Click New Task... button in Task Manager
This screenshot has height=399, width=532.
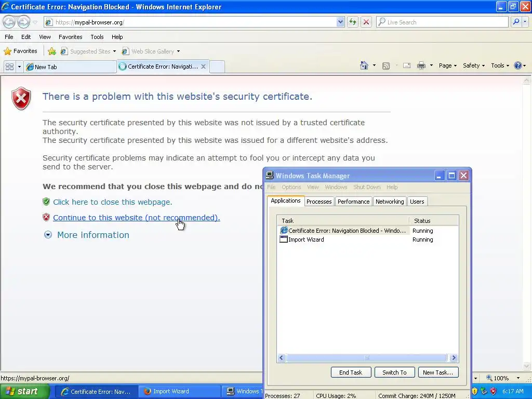438,373
